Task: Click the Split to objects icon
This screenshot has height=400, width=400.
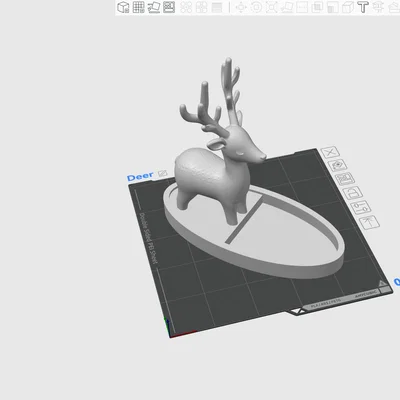Action: (186, 7)
